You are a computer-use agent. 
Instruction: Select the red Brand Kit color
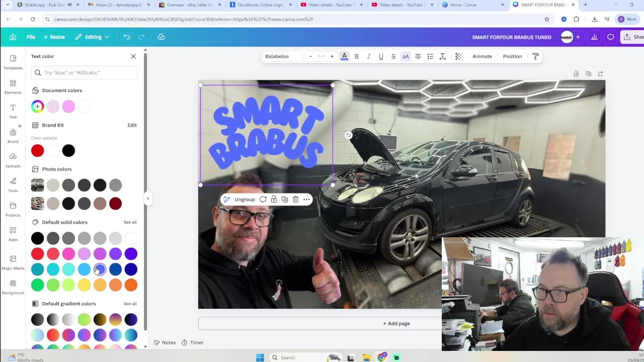(37, 150)
